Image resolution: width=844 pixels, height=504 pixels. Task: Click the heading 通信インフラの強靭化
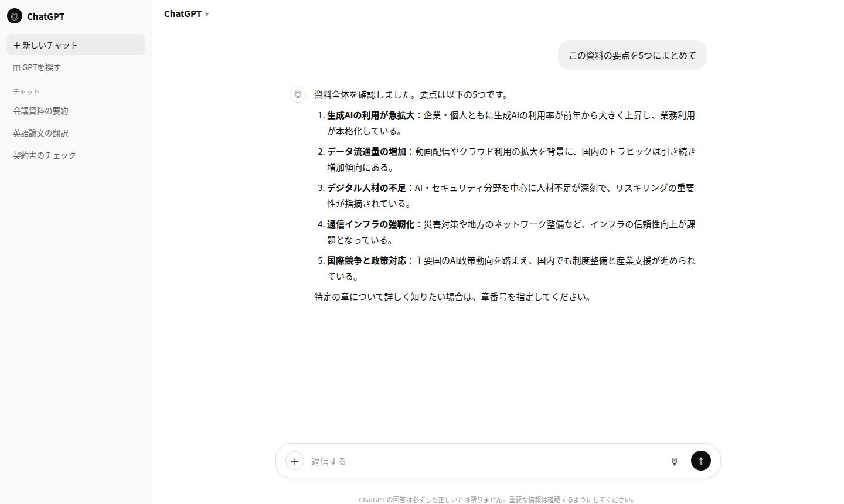click(x=371, y=224)
